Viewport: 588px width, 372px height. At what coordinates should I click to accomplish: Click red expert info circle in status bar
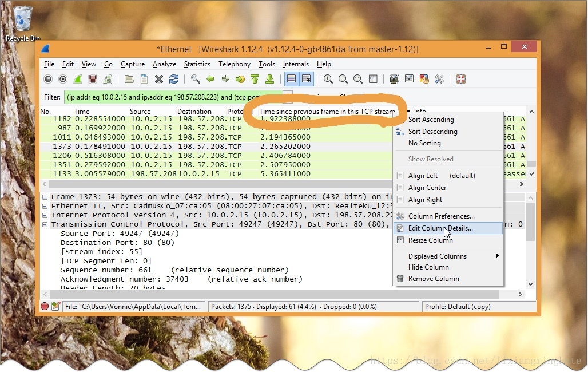tap(45, 306)
